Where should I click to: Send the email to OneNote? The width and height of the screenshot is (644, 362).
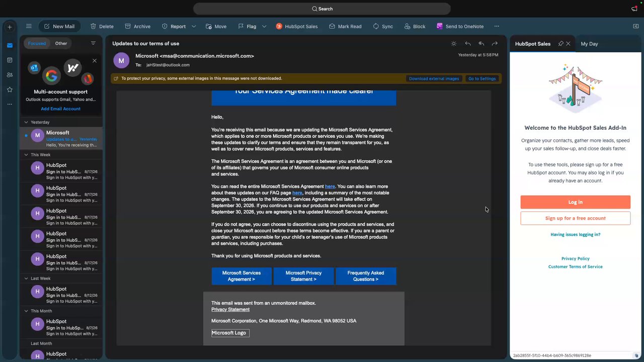460,26
